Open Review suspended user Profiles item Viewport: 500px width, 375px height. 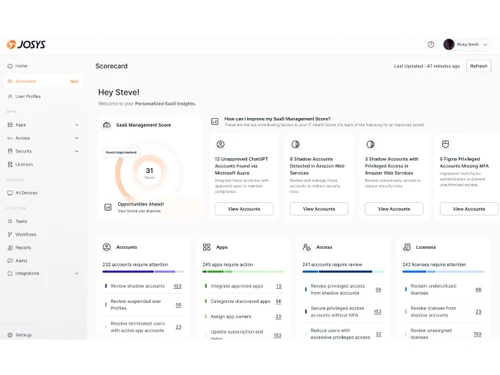tap(143, 305)
